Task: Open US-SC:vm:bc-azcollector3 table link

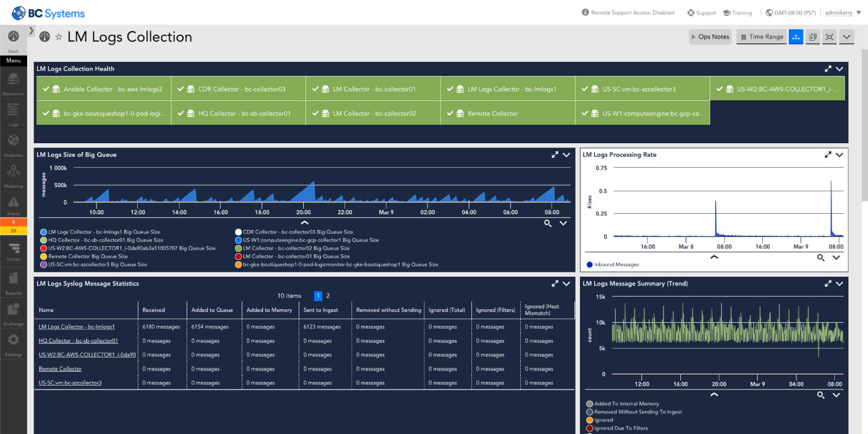Action: [70, 383]
